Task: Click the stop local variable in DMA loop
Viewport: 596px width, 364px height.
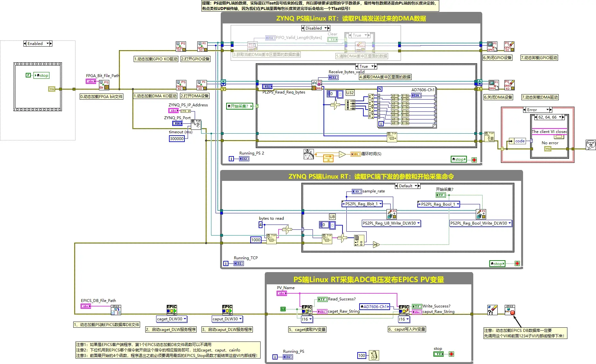Action: [x=458, y=159]
